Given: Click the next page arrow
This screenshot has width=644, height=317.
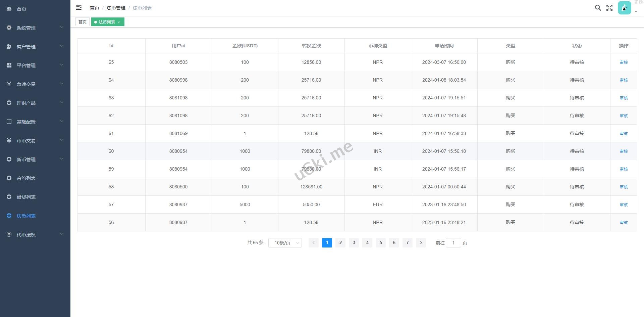Looking at the screenshot, I should [421, 243].
